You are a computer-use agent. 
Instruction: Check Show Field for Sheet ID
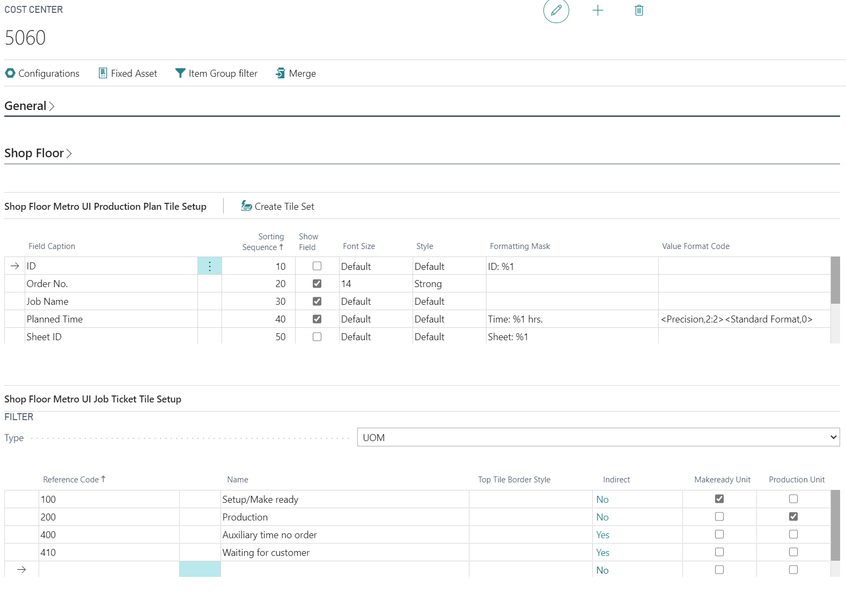pyautogui.click(x=317, y=336)
